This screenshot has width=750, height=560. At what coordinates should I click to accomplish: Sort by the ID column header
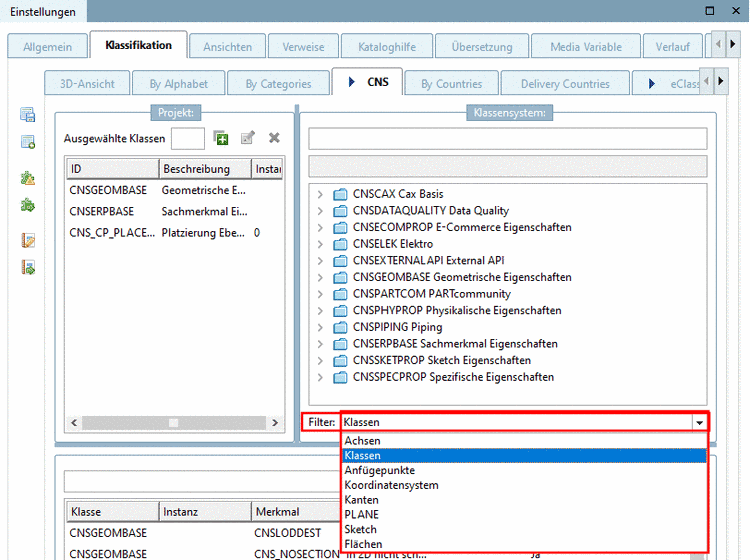click(x=112, y=169)
